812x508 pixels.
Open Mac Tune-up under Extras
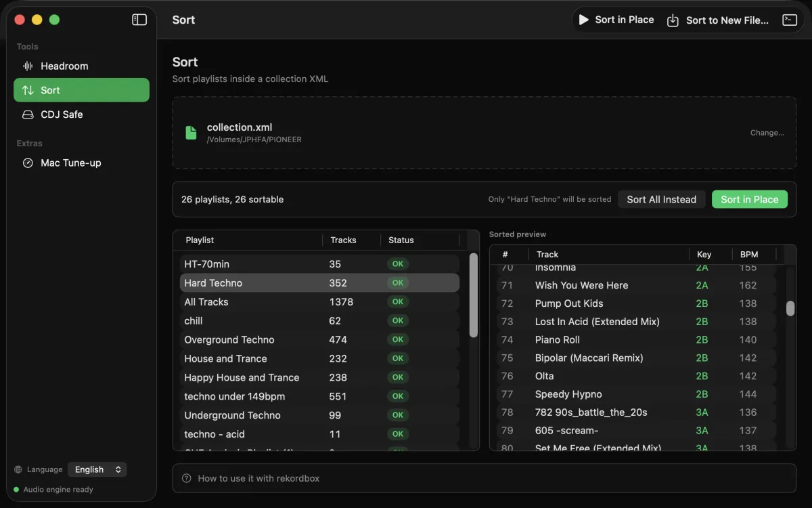point(81,163)
